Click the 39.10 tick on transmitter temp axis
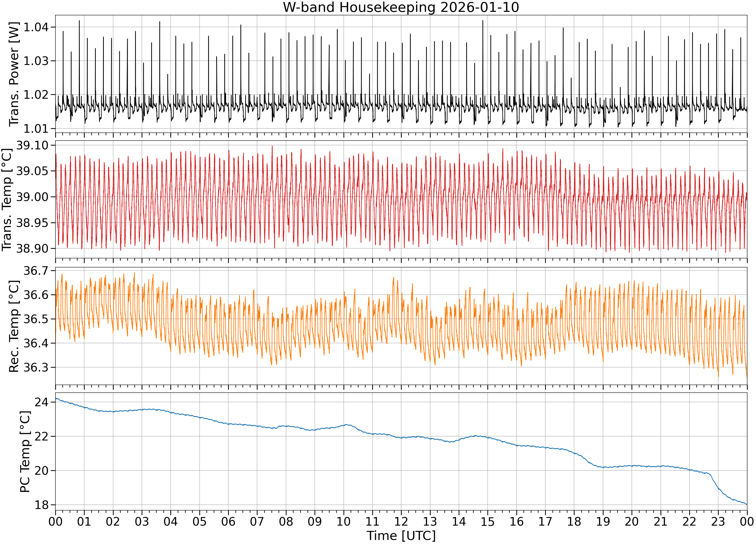756x544 pixels. click(32, 145)
